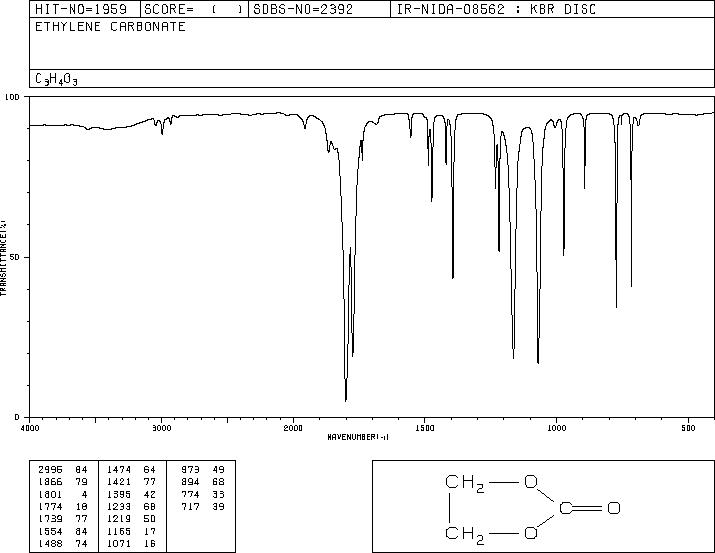Viewport: 715px width, 553px height.
Task: Click transmittance 49 beside 973
Action: coord(218,470)
